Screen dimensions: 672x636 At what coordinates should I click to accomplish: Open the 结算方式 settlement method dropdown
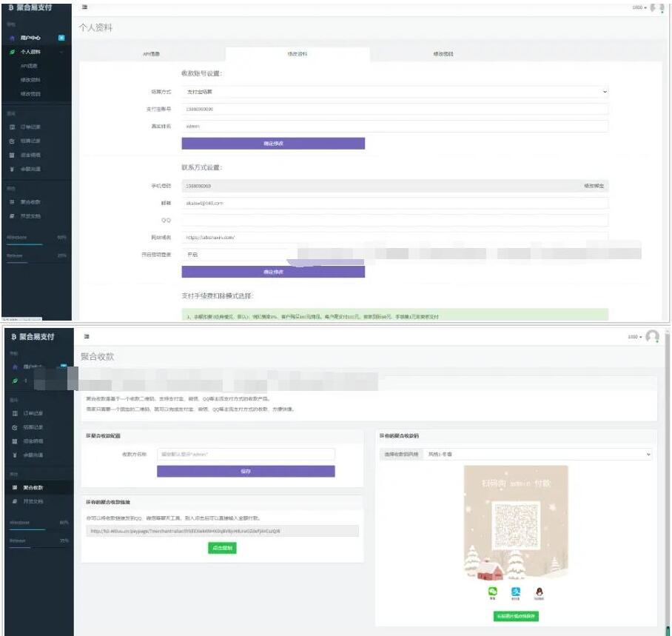click(394, 92)
